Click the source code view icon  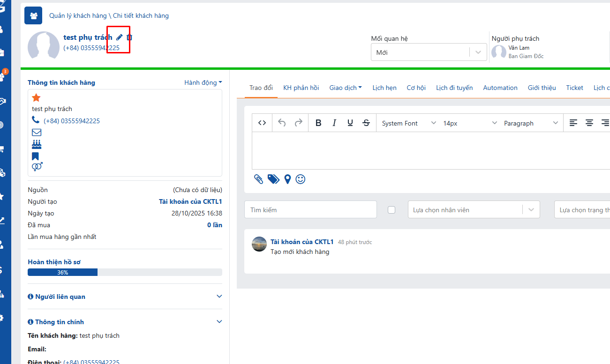[262, 123]
